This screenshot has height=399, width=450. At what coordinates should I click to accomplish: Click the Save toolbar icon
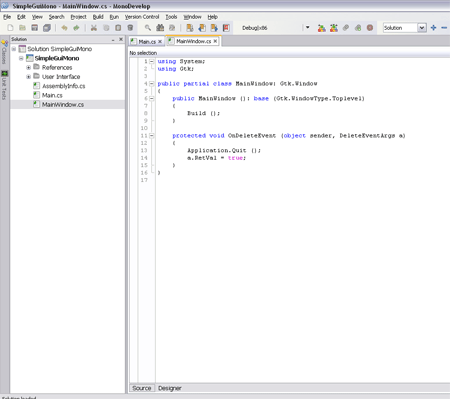coord(34,28)
